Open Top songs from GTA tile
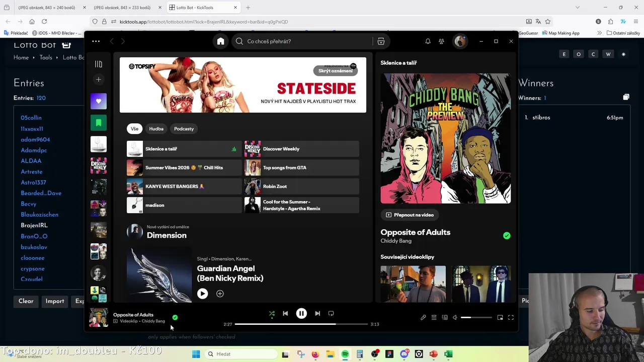This screenshot has width=644, height=362. 301,167
